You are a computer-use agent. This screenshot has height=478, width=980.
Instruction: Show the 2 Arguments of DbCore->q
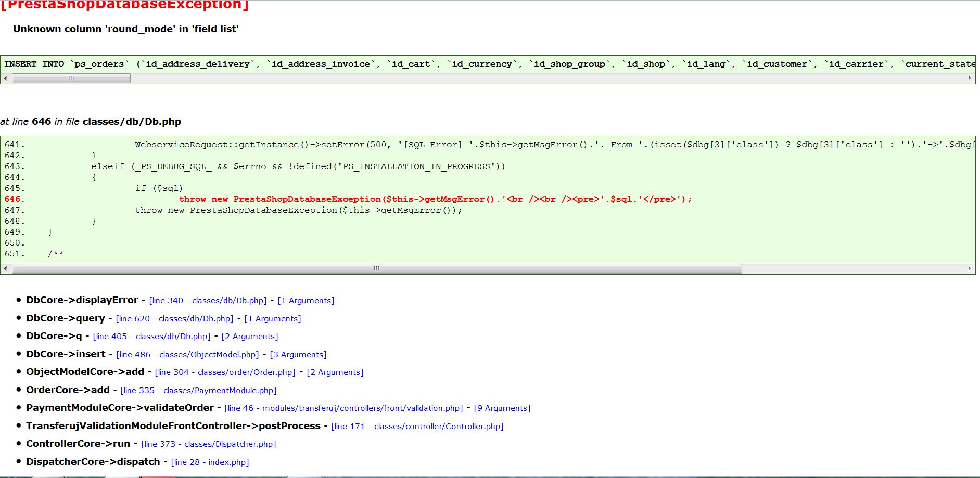click(250, 337)
